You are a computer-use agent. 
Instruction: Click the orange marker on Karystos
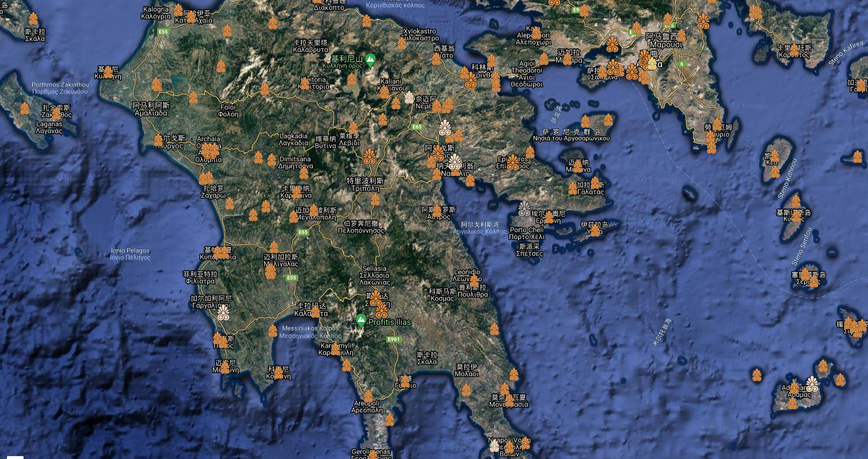(x=794, y=51)
